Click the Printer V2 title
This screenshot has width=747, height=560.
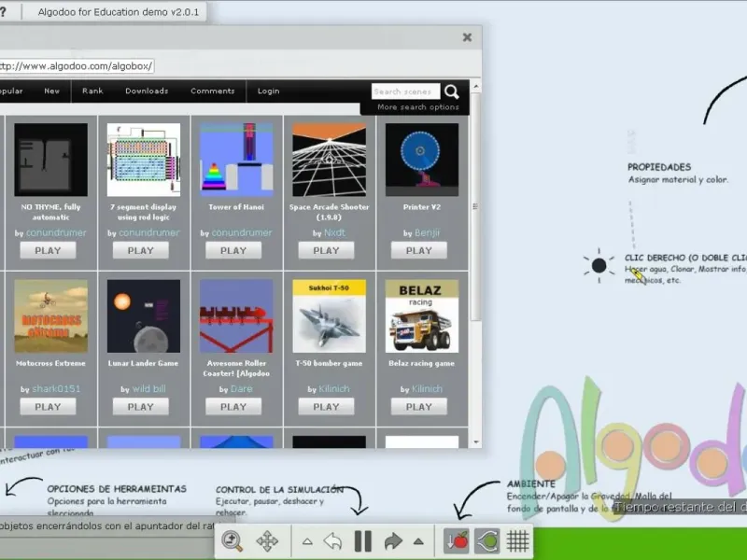click(422, 207)
